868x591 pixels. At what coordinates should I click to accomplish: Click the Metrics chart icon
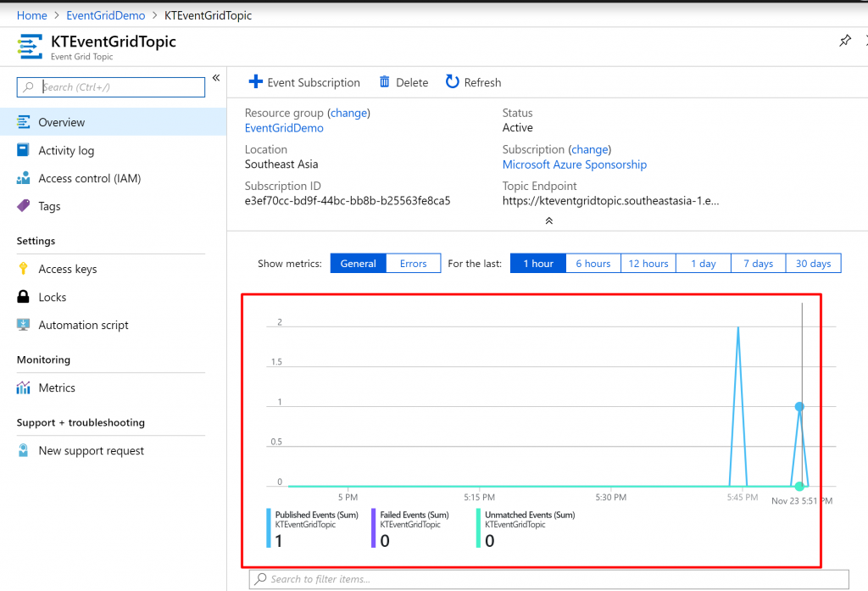pyautogui.click(x=23, y=387)
